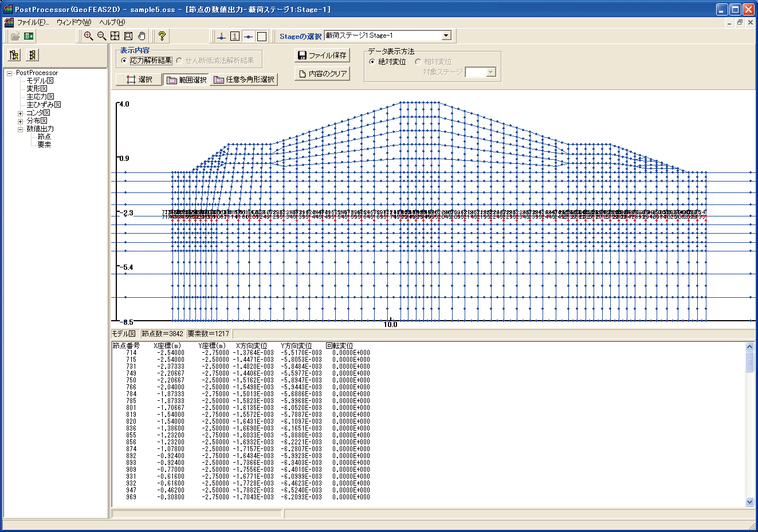Click the results list scrollbar down arrow

[x=750, y=502]
